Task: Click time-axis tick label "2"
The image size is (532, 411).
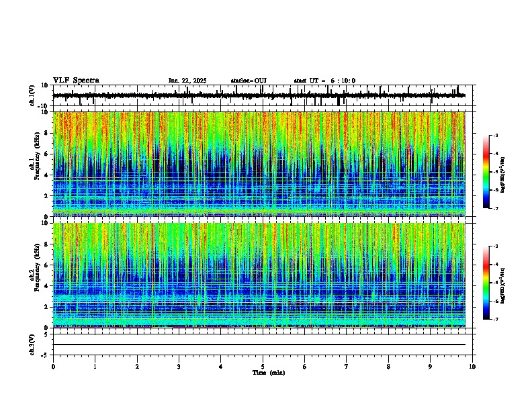Action: click(x=137, y=367)
